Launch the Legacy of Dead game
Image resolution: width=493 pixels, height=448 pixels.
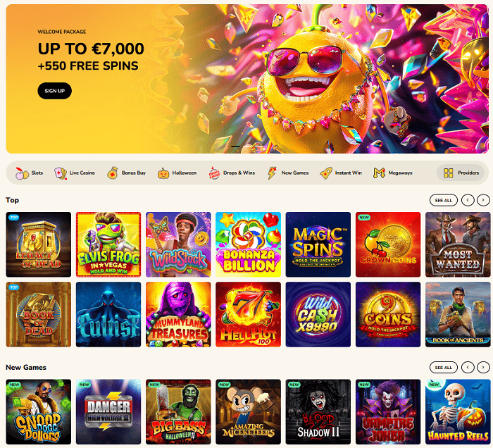[x=38, y=244]
